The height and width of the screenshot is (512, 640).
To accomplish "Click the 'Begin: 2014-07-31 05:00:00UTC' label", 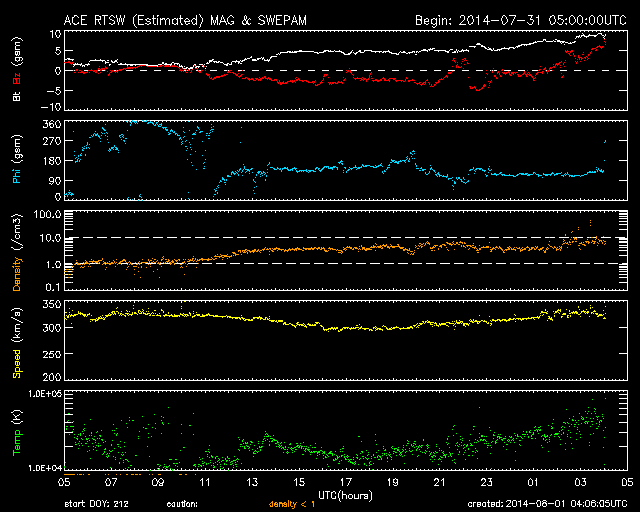I will [521, 20].
